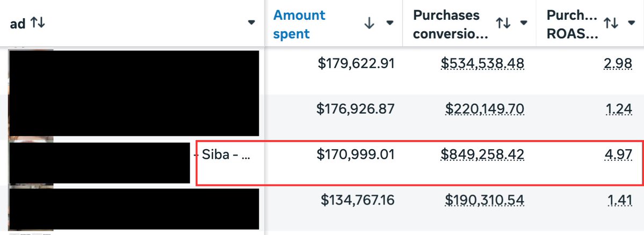Click the $534,538.48 conversion value
The image size is (644, 235).
pos(482,63)
